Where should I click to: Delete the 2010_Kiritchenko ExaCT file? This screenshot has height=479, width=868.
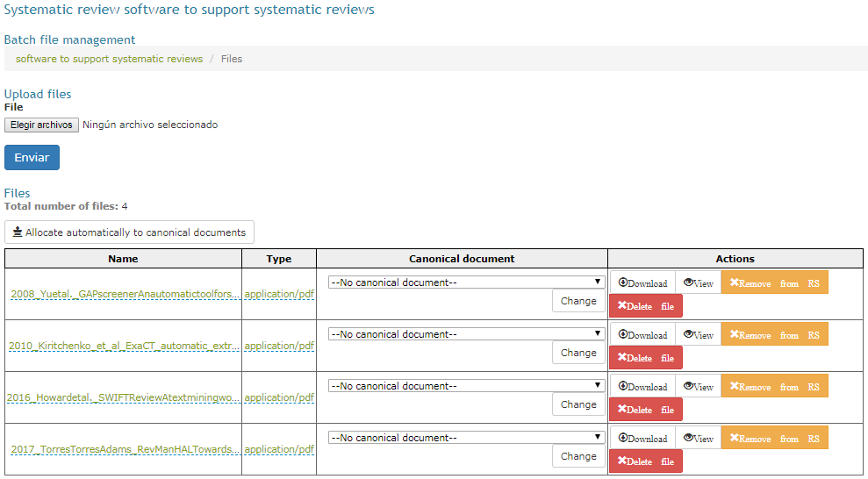pos(646,358)
